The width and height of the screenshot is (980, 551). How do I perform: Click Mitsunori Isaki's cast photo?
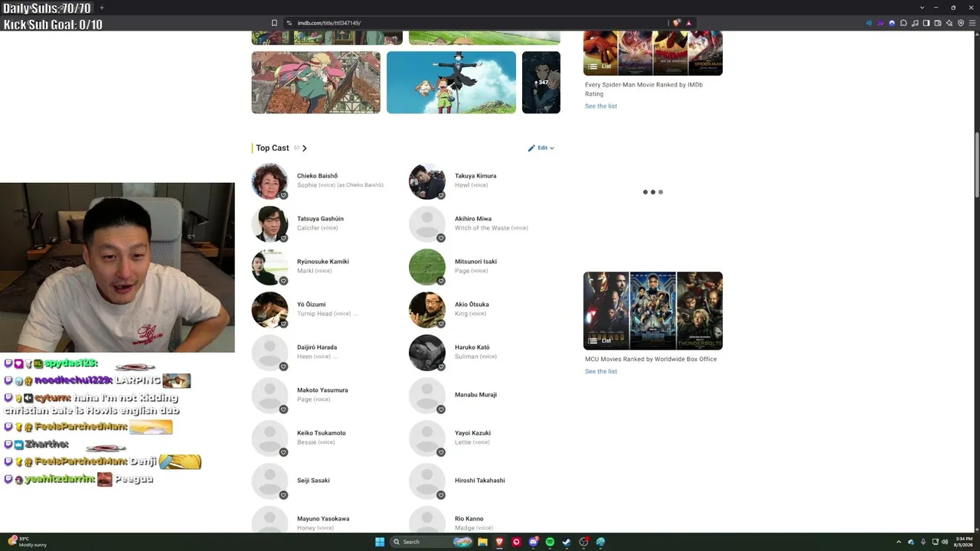(x=427, y=267)
